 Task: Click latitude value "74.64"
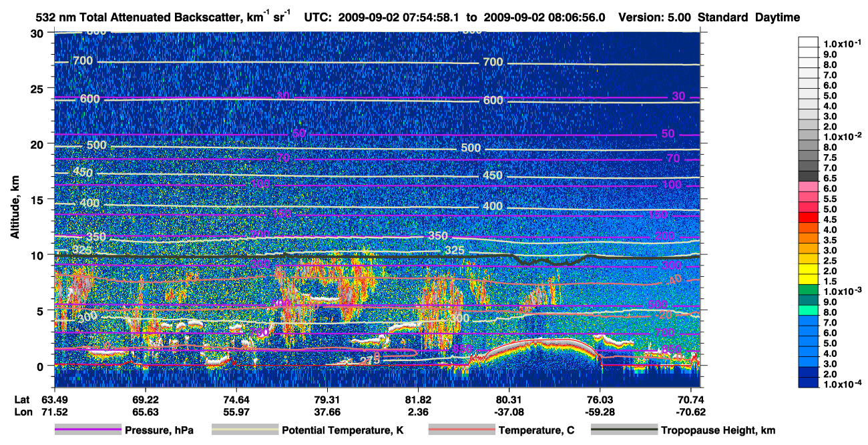click(x=236, y=399)
